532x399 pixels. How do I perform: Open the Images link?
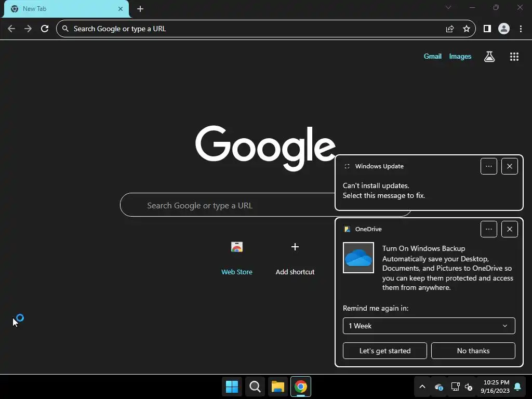click(x=460, y=56)
